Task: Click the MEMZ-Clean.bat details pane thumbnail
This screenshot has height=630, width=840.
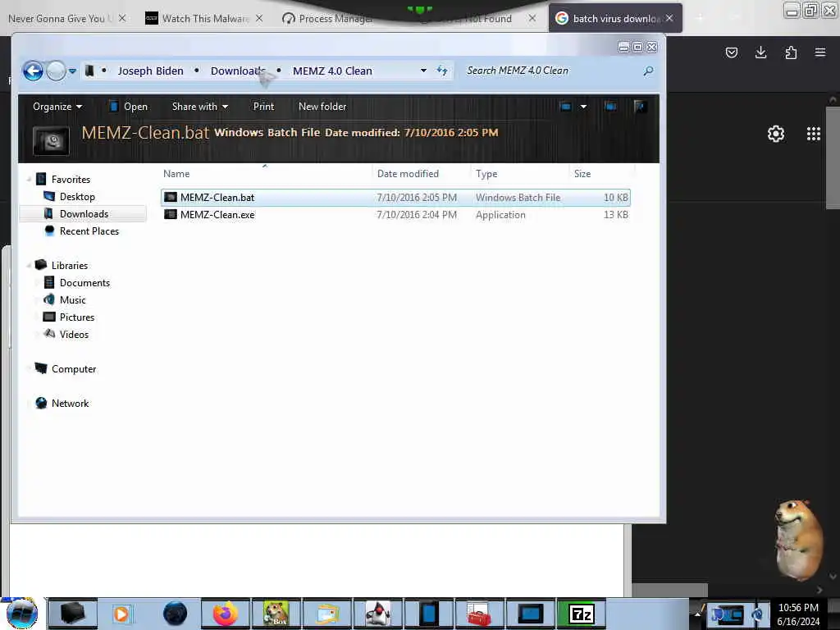Action: point(51,141)
